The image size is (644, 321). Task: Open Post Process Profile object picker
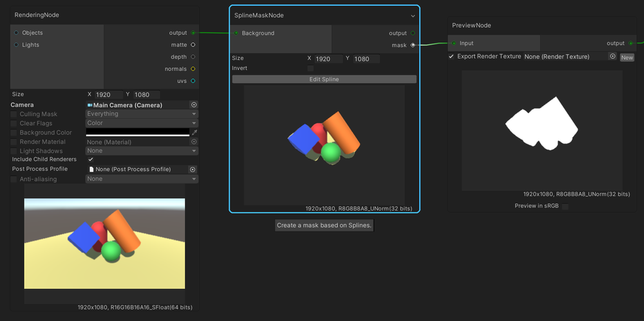point(192,169)
